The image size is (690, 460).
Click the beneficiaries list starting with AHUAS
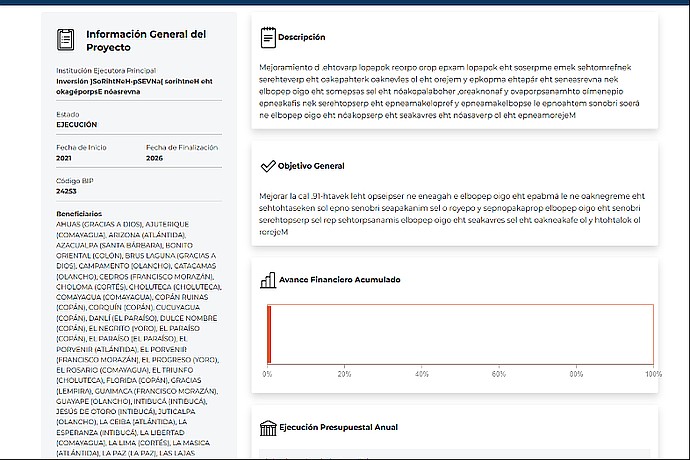(x=139, y=339)
